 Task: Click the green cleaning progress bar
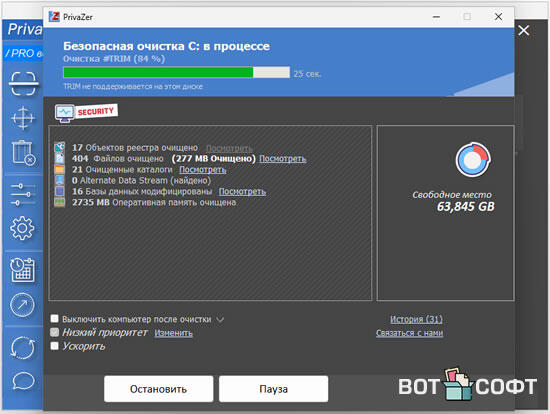tap(176, 73)
